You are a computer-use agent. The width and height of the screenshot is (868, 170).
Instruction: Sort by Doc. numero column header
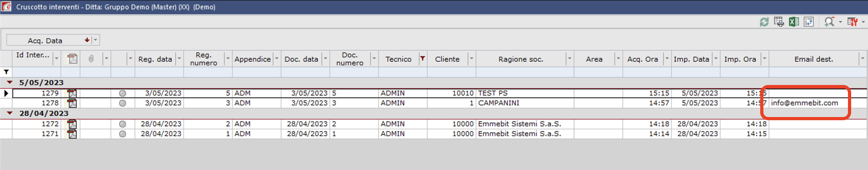[x=350, y=59]
